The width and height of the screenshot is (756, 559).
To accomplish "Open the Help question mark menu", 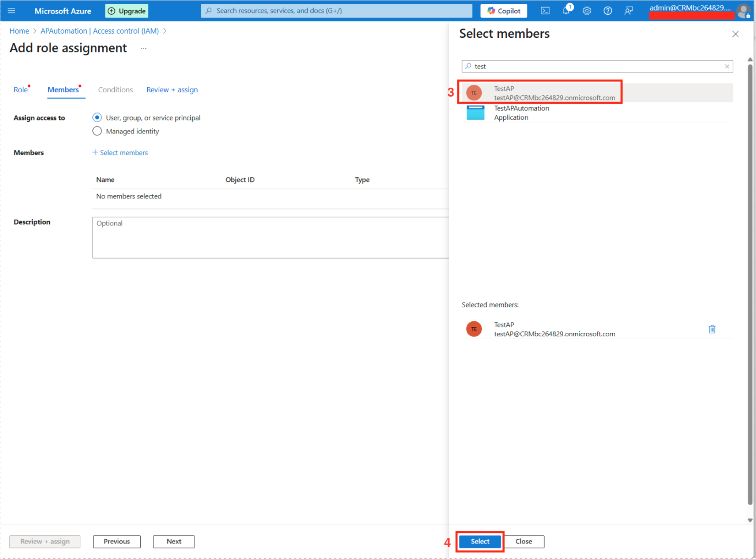I will coord(607,11).
